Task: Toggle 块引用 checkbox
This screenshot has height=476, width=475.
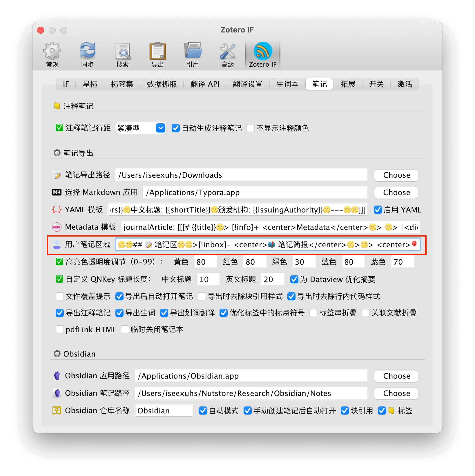Action: pos(345,410)
